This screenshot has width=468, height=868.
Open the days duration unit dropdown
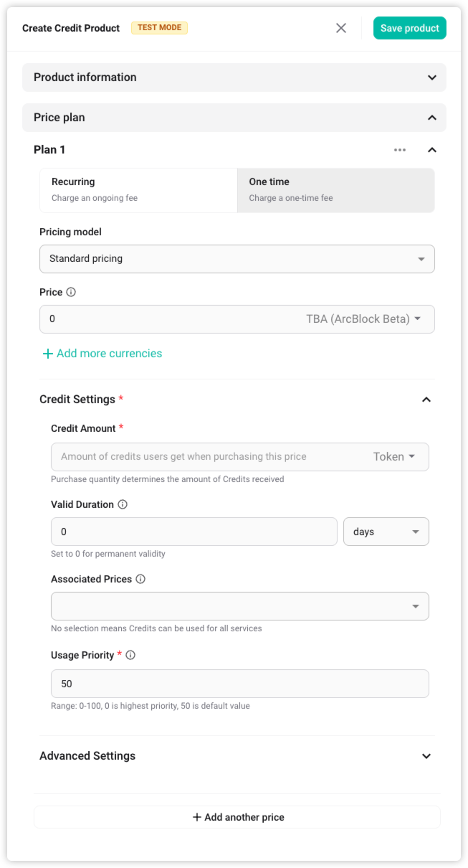386,532
